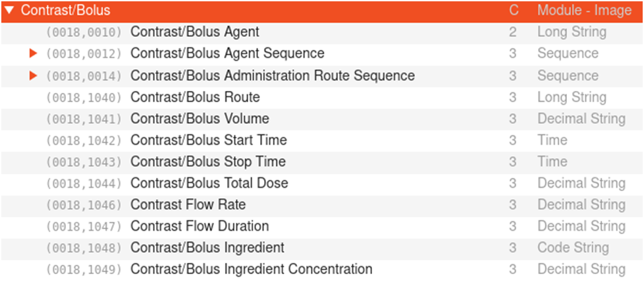Viewport: 644px width, 282px height.
Task: Select Contrast/Bolus Total Dose attribute
Action: pyautogui.click(x=209, y=183)
